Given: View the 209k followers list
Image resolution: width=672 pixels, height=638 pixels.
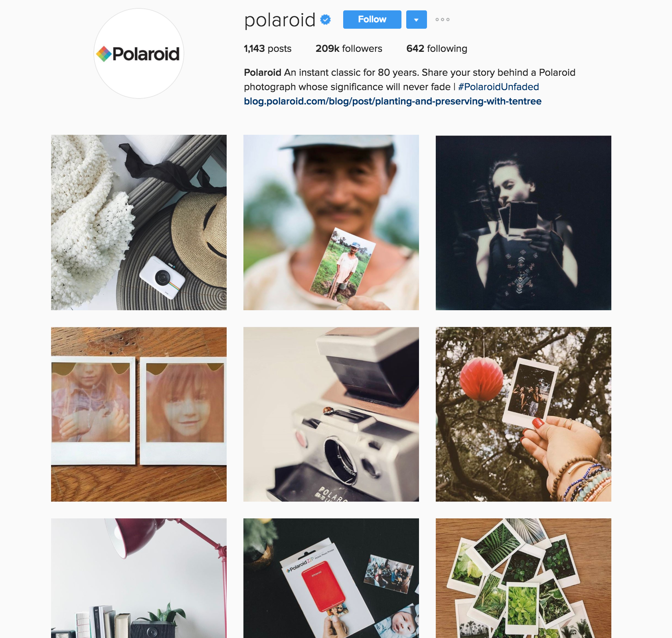Looking at the screenshot, I should (349, 49).
